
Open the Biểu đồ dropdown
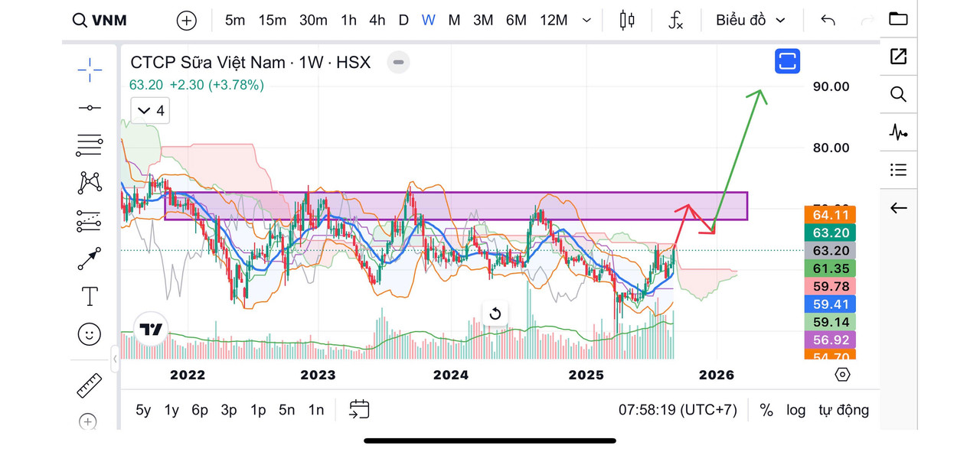tap(750, 21)
